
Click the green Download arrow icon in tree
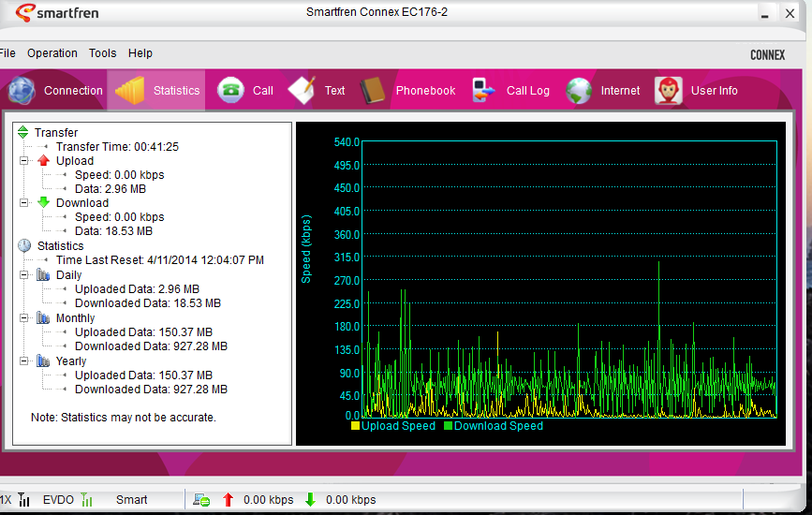43,202
